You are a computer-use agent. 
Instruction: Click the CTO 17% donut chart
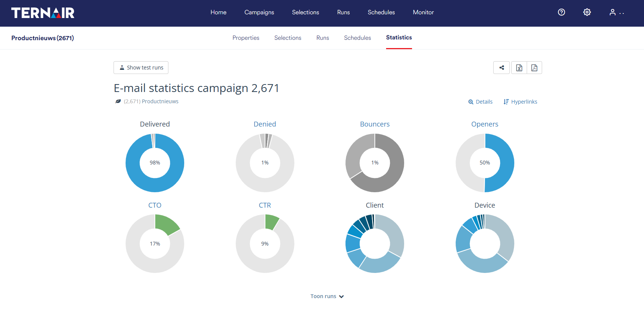pyautogui.click(x=155, y=244)
